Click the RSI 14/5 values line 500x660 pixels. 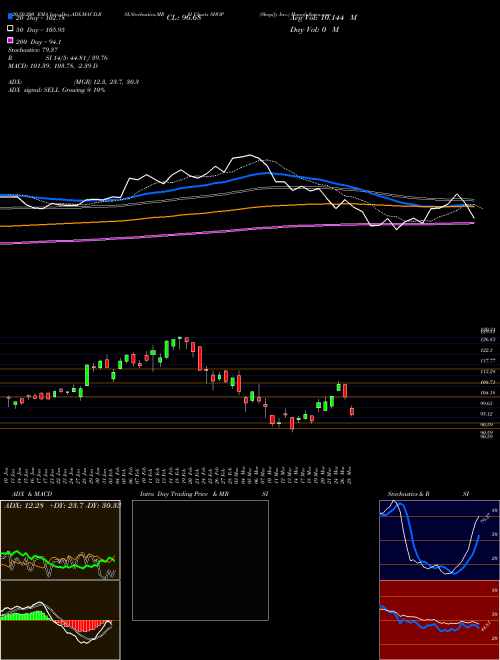(58, 58)
